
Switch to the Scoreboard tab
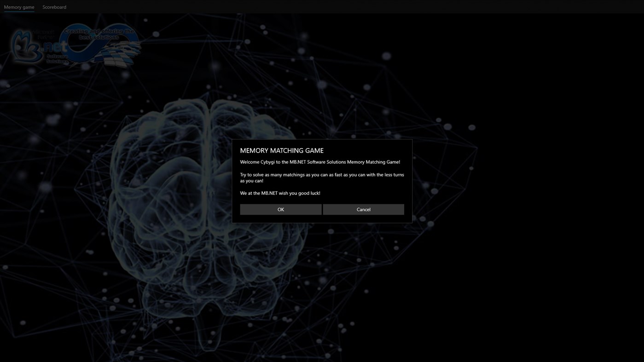(54, 7)
